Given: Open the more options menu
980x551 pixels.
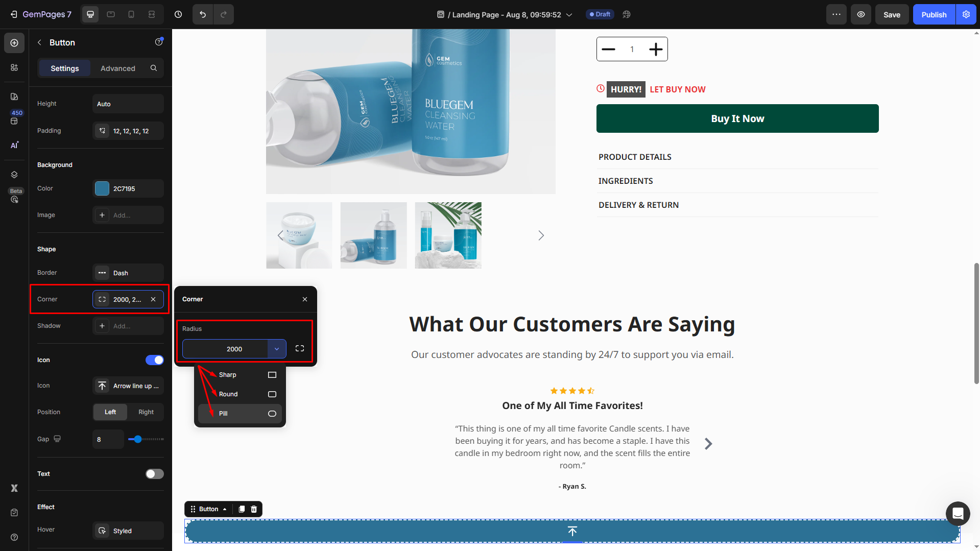Looking at the screenshot, I should click(x=836, y=14).
